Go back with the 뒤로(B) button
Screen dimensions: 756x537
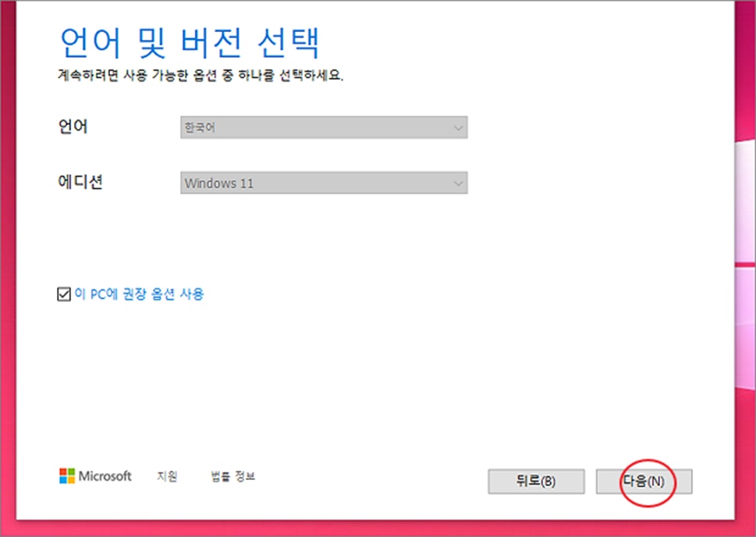click(536, 481)
